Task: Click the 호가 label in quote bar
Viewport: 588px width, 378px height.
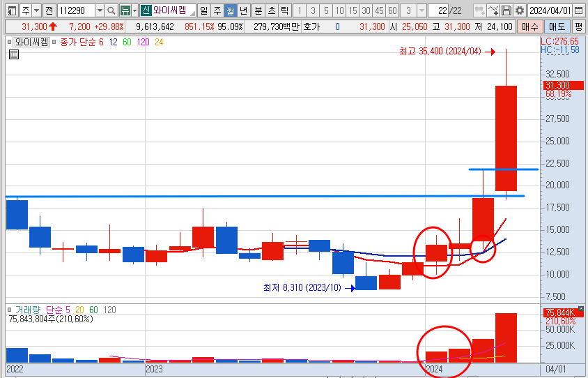Action: [x=311, y=27]
